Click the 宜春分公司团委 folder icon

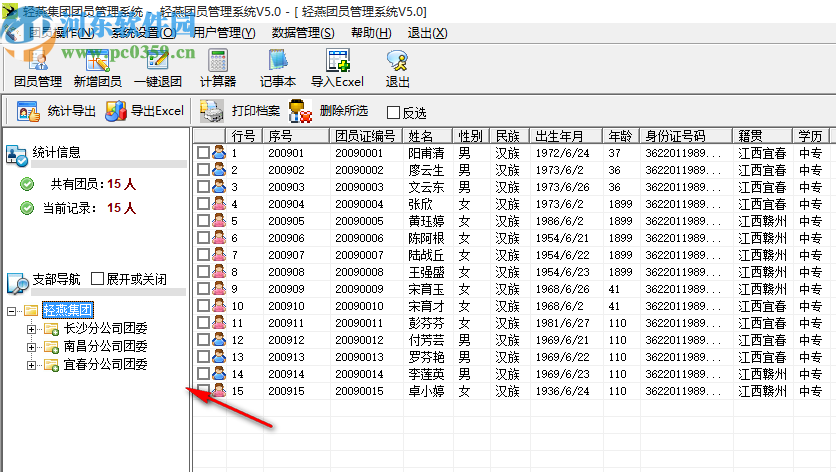point(52,365)
